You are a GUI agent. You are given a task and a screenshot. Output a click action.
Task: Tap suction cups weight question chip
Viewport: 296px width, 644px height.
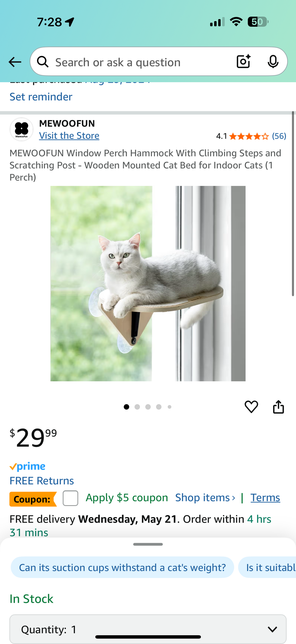click(122, 567)
